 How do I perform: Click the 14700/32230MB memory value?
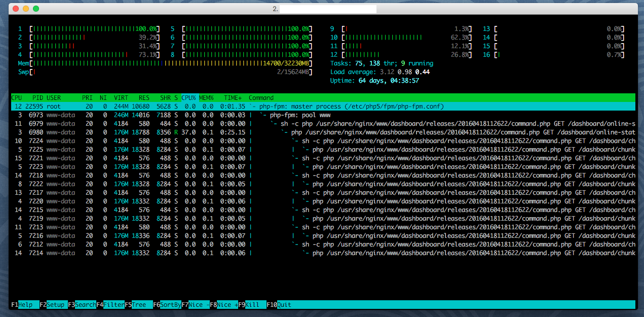pos(286,63)
